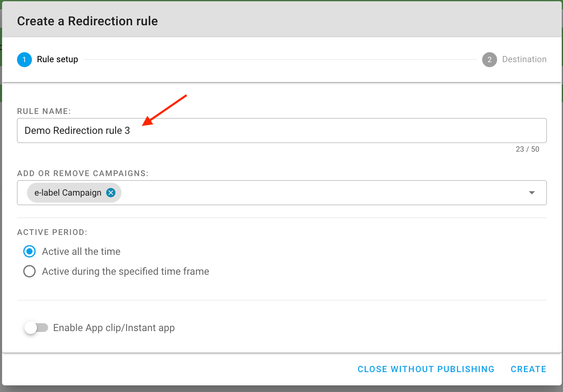Click the 23/50 character counter
Viewport: 563px width, 392px height.
pos(527,149)
